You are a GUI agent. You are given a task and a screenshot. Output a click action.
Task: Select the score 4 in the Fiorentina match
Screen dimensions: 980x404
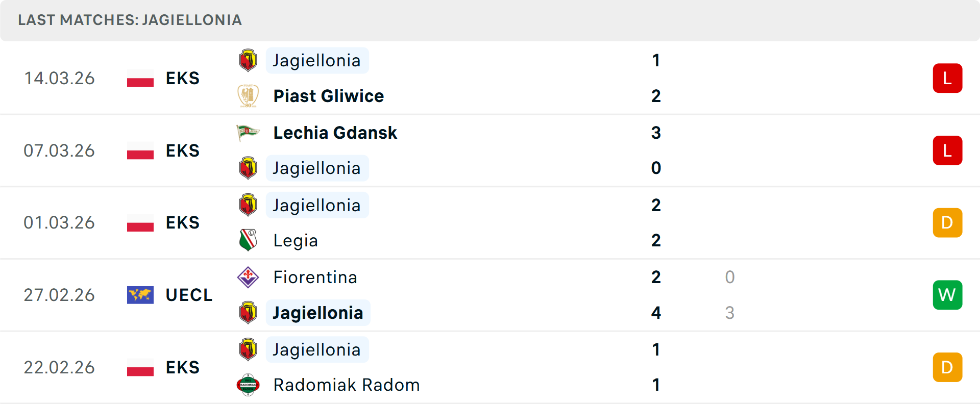(655, 313)
